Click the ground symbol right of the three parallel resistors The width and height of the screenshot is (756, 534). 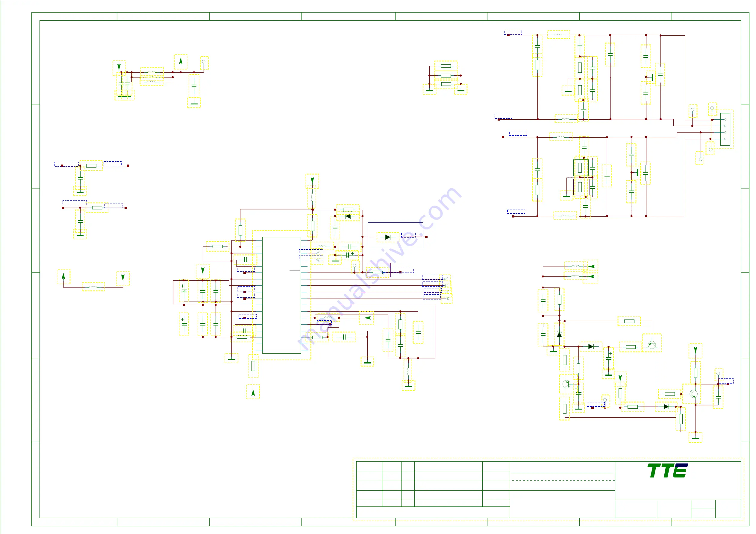point(461,90)
